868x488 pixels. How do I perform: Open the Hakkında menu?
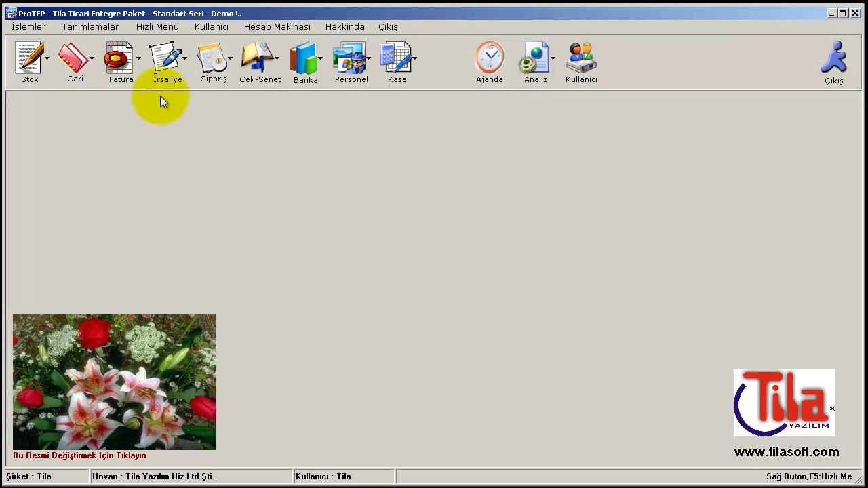[345, 27]
